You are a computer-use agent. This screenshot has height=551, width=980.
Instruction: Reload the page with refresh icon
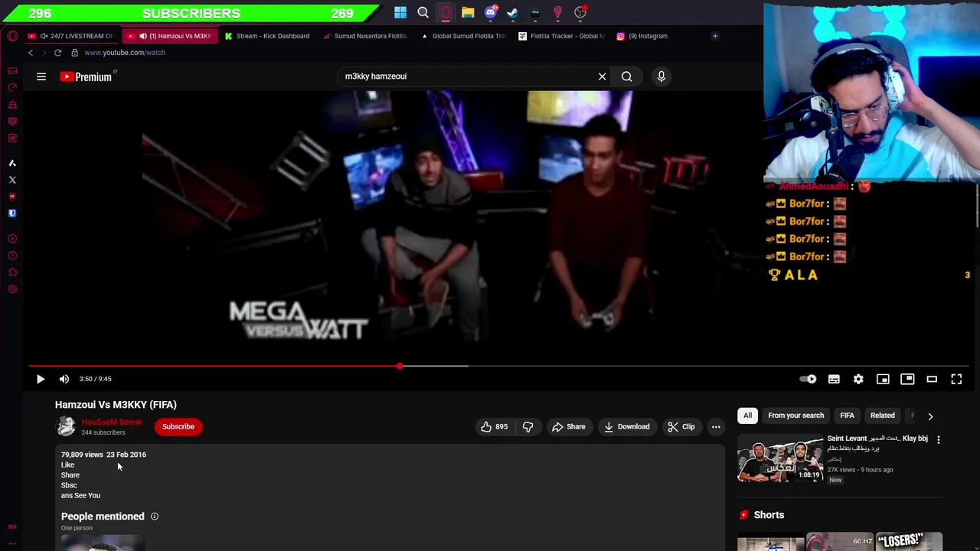[57, 53]
